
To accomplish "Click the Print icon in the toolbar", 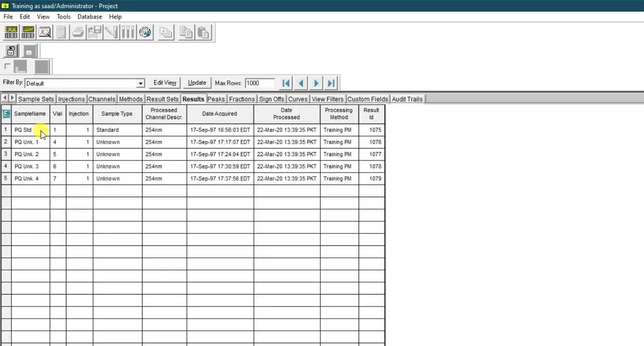I will coord(78,33).
